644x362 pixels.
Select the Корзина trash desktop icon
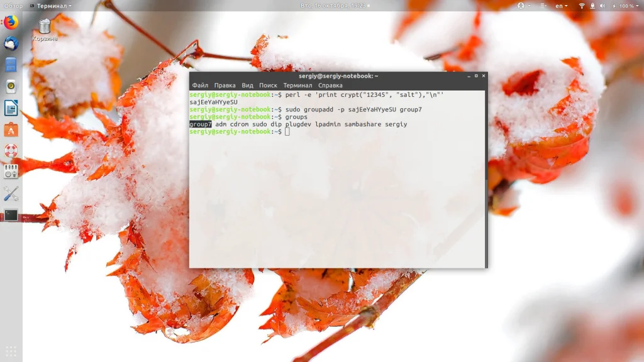pyautogui.click(x=45, y=30)
